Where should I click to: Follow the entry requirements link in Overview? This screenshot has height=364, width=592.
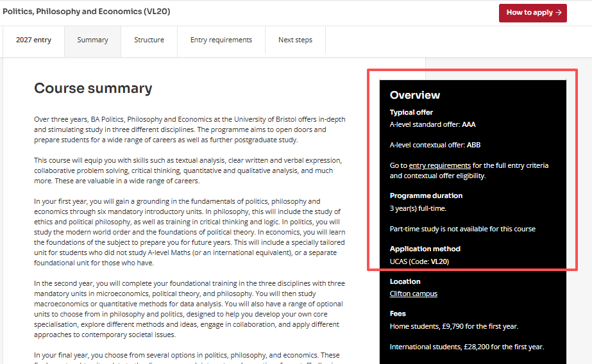point(440,165)
